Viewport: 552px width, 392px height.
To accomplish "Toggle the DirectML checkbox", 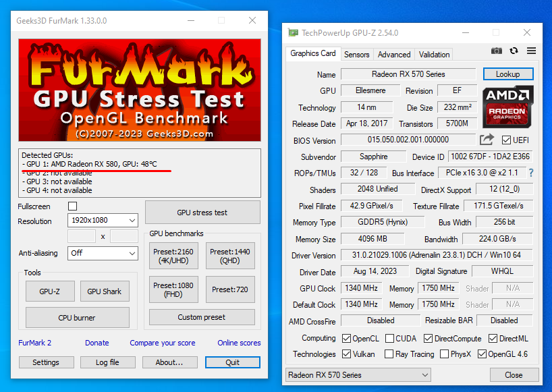I will coord(493,339).
